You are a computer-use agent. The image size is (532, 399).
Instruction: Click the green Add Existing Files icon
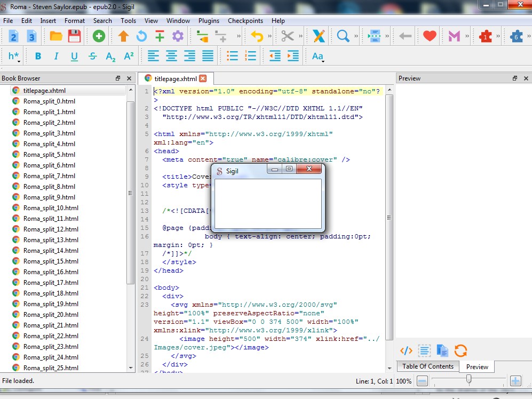click(x=99, y=36)
